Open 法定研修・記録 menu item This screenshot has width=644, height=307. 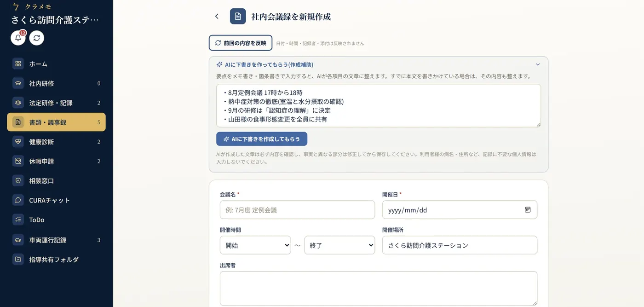[56, 103]
